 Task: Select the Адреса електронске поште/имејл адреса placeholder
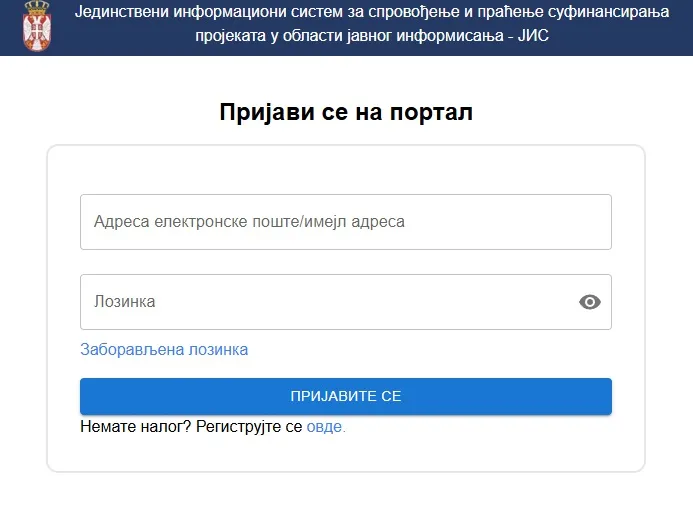[249, 222]
